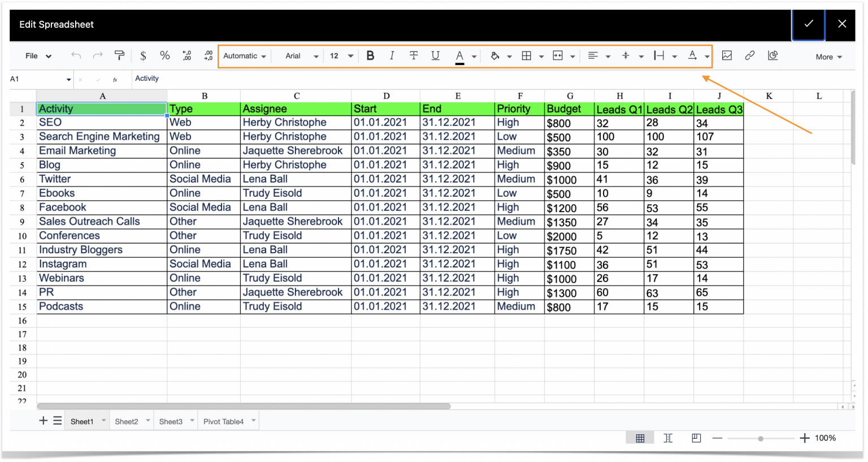Adjust the zoom slider handle

[761, 438]
